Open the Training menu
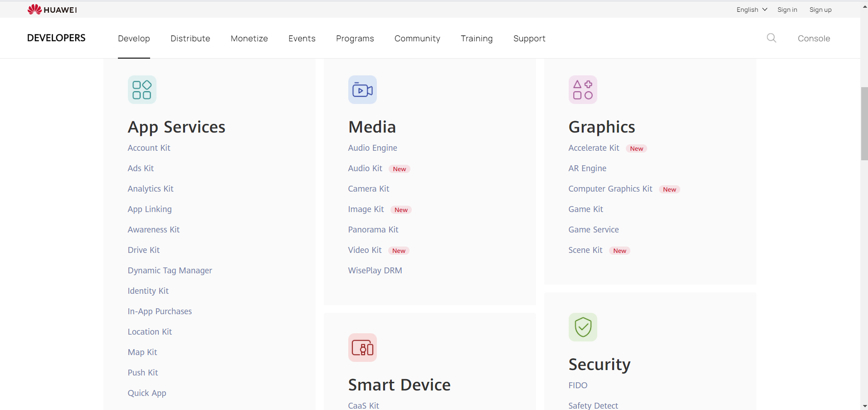868x410 pixels. pyautogui.click(x=477, y=39)
